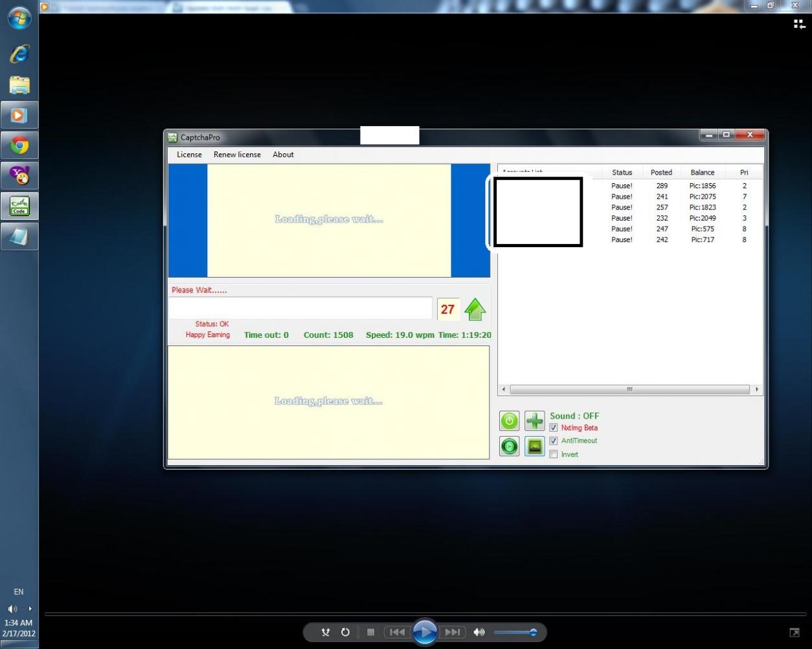Open the Renew license menu

[238, 155]
